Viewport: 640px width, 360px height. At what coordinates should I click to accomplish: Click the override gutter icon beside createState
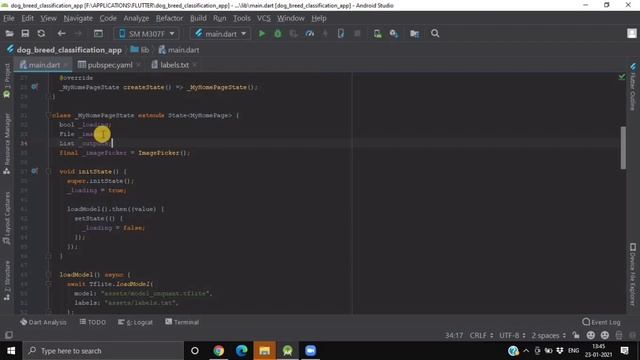tap(35, 87)
